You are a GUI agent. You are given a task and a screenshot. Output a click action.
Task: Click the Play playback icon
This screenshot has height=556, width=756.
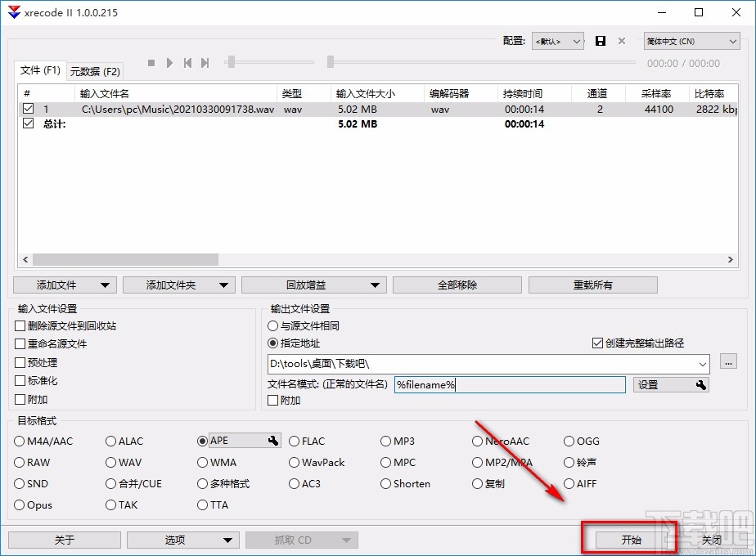pyautogui.click(x=170, y=62)
